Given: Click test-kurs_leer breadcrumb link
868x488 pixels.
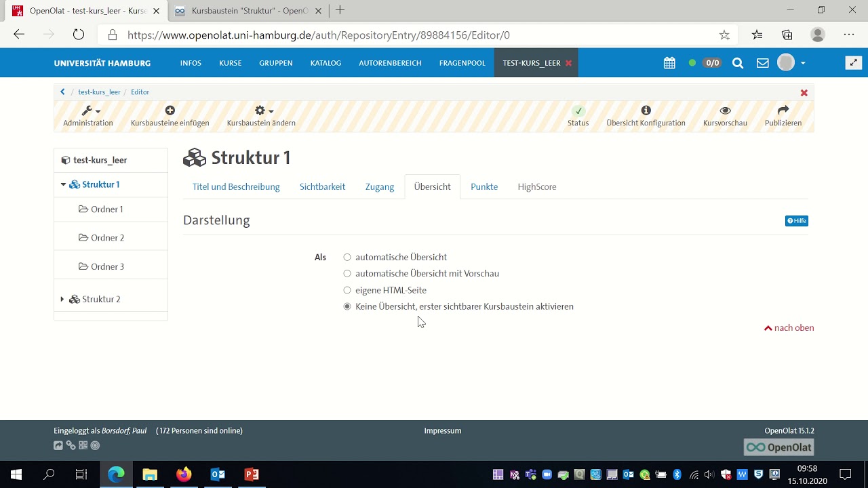Looking at the screenshot, I should [99, 92].
